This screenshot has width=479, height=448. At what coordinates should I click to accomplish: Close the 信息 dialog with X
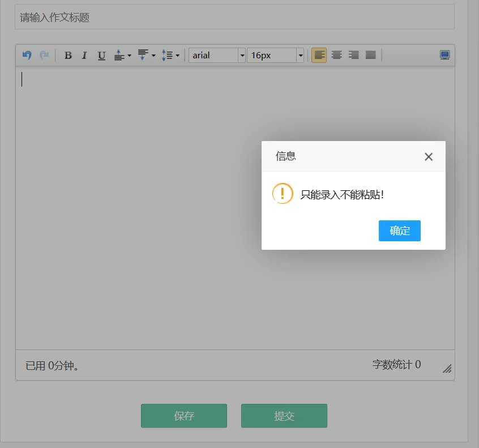[429, 157]
